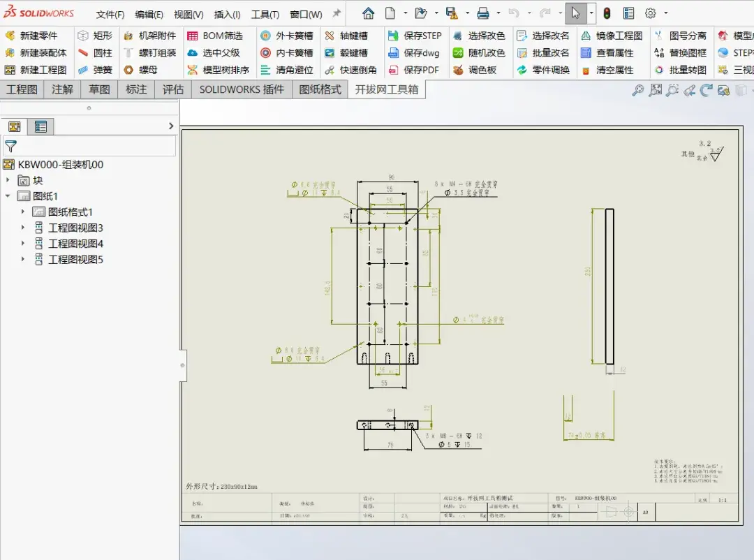Switch to the 图纸格式 tab
This screenshot has height=560, width=754.
pos(320,89)
